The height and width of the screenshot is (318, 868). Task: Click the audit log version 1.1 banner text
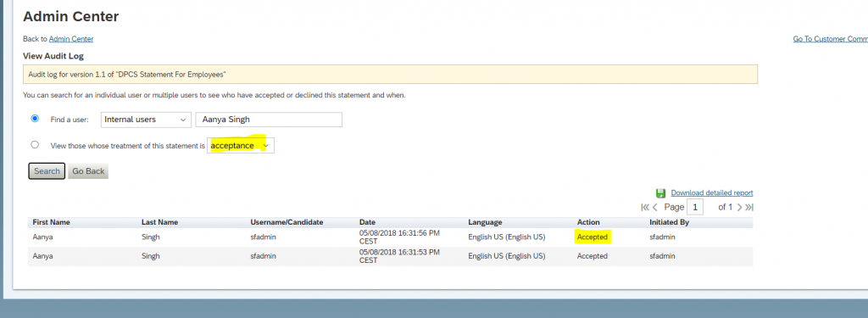127,75
